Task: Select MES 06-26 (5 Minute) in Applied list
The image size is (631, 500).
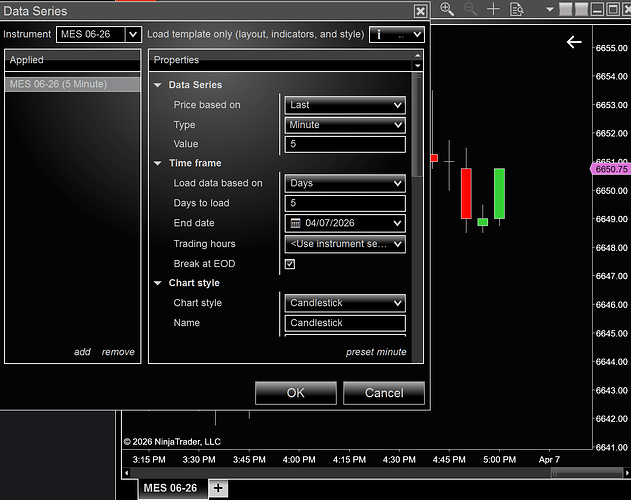Action: click(72, 84)
